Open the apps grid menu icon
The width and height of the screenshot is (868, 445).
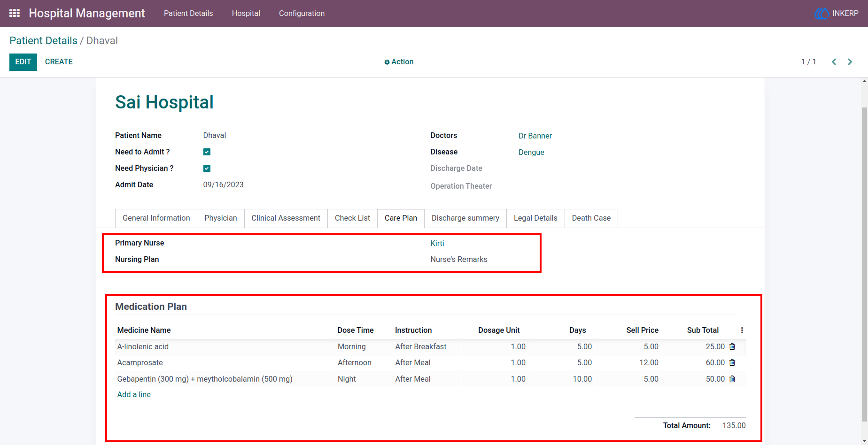point(15,13)
